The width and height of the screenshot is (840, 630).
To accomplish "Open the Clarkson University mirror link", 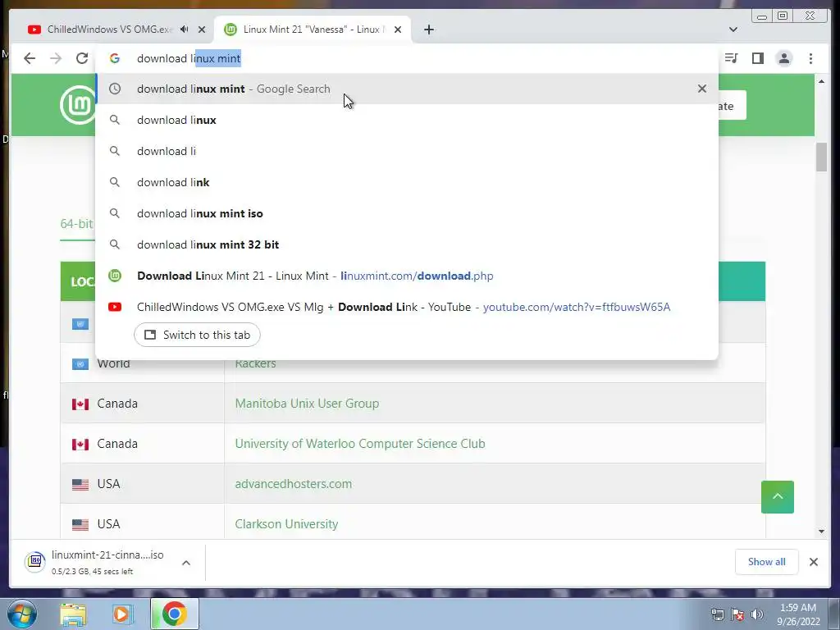I will tap(286, 524).
